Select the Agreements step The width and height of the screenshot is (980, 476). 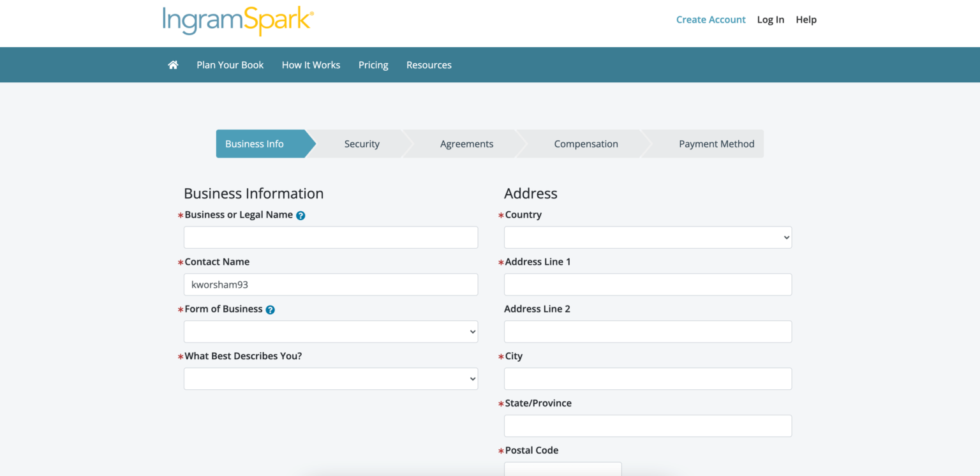click(466, 144)
